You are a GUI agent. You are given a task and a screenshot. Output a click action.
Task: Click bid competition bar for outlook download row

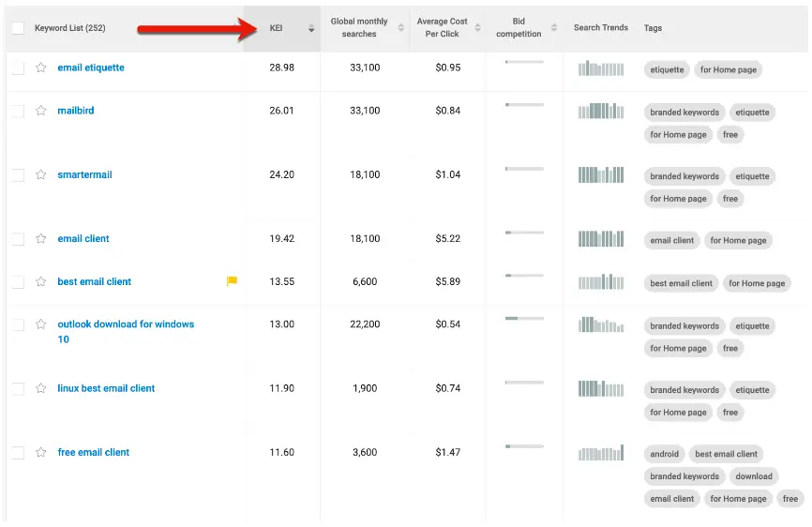pyautogui.click(x=524, y=319)
